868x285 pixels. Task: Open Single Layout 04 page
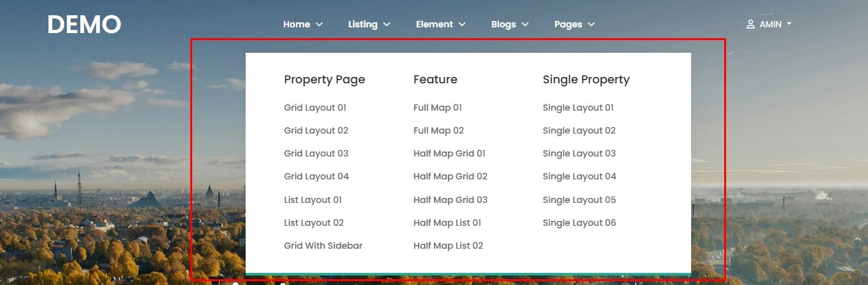tap(579, 176)
